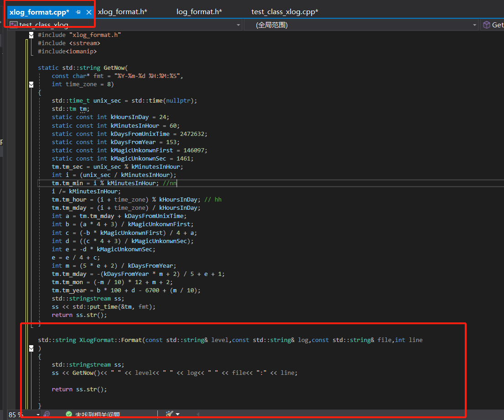This screenshot has width=504, height=420.
Task: Place cursor after the //nn comment
Action: point(177,183)
